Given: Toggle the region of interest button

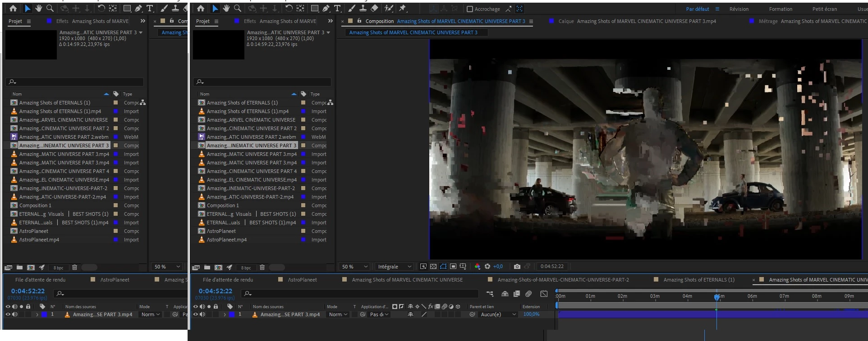Looking at the screenshot, I should 453,266.
